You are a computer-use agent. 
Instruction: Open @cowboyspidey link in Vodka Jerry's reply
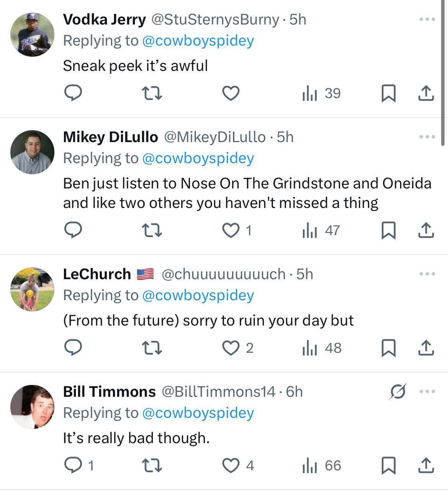[198, 41]
